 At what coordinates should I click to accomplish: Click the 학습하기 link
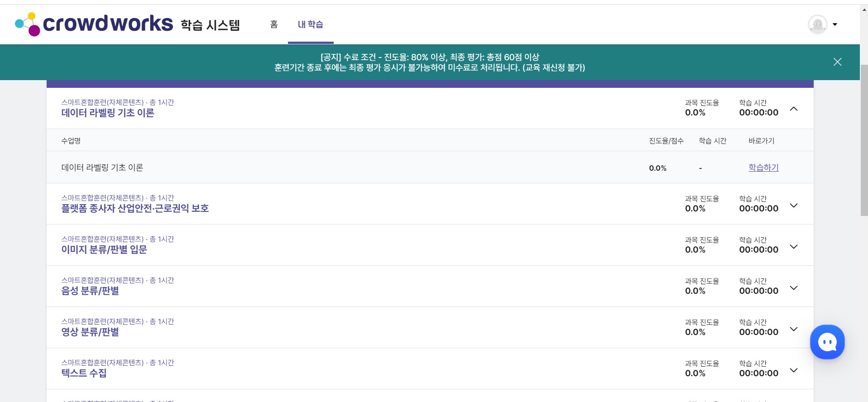(x=763, y=167)
